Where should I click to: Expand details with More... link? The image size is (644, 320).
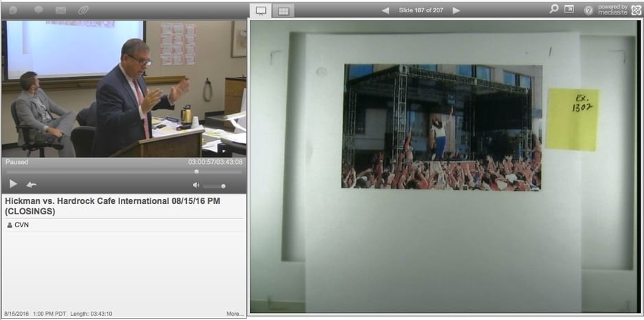click(x=235, y=314)
